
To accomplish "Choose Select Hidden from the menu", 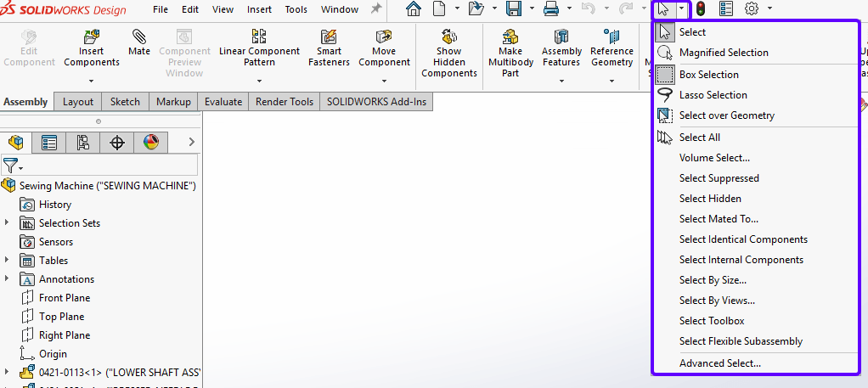I will 756,199.
